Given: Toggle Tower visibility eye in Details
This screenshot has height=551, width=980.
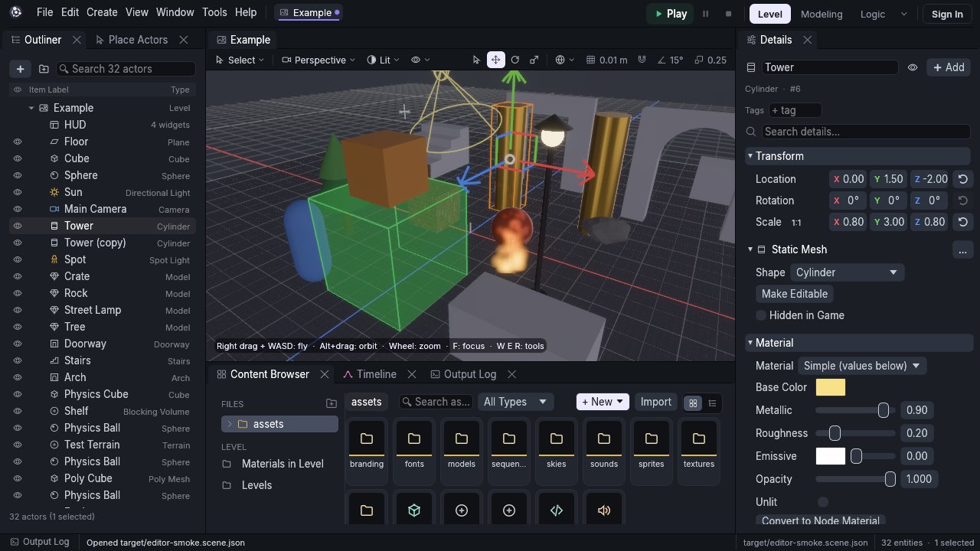Looking at the screenshot, I should coord(913,67).
